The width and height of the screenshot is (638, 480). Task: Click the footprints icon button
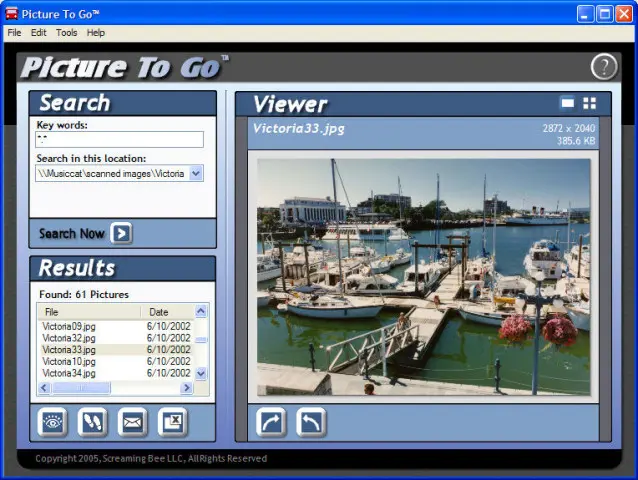click(x=92, y=422)
